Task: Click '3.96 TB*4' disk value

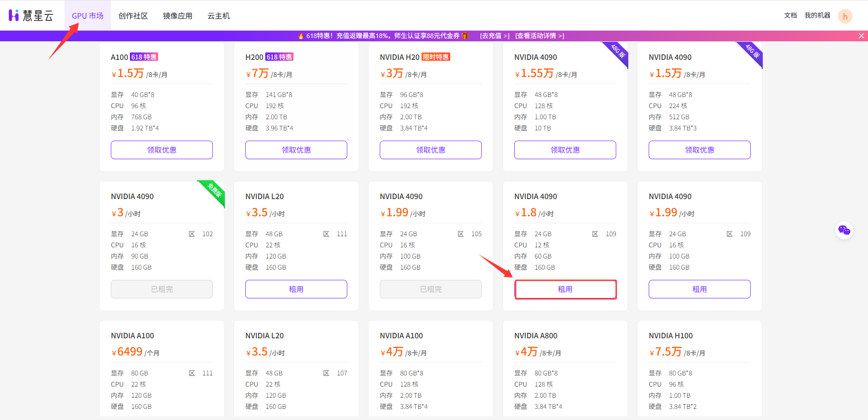Action: coord(279,128)
